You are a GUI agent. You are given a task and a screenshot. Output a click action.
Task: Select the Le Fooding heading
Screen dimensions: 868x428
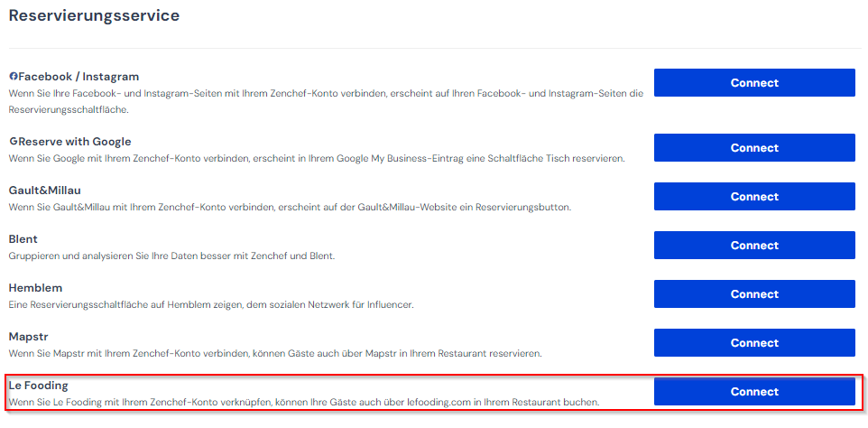38,386
